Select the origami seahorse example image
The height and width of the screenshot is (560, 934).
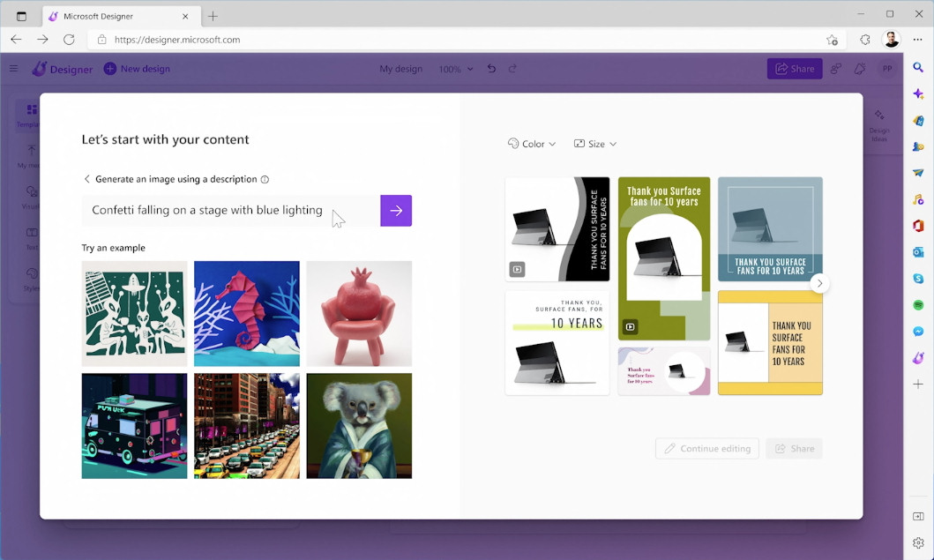[x=247, y=313]
